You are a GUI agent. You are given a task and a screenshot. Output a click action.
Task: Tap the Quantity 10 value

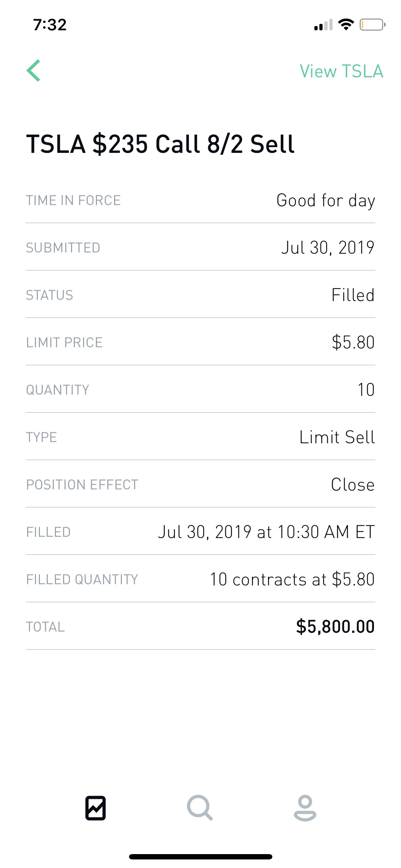pos(366,390)
